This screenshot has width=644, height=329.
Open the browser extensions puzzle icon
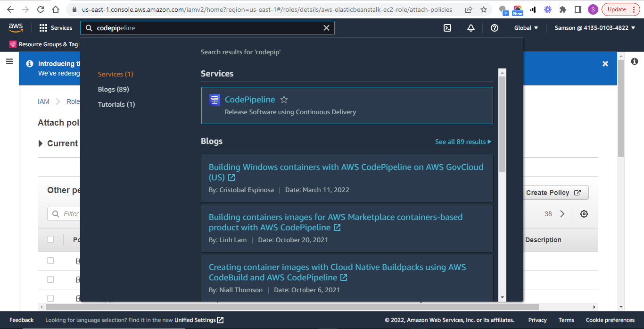coord(562,9)
